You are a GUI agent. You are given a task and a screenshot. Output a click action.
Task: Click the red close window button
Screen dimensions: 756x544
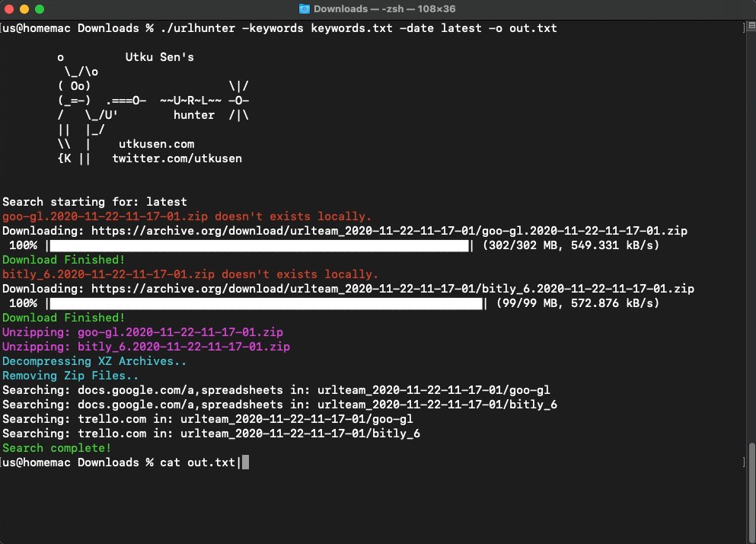click(8, 9)
